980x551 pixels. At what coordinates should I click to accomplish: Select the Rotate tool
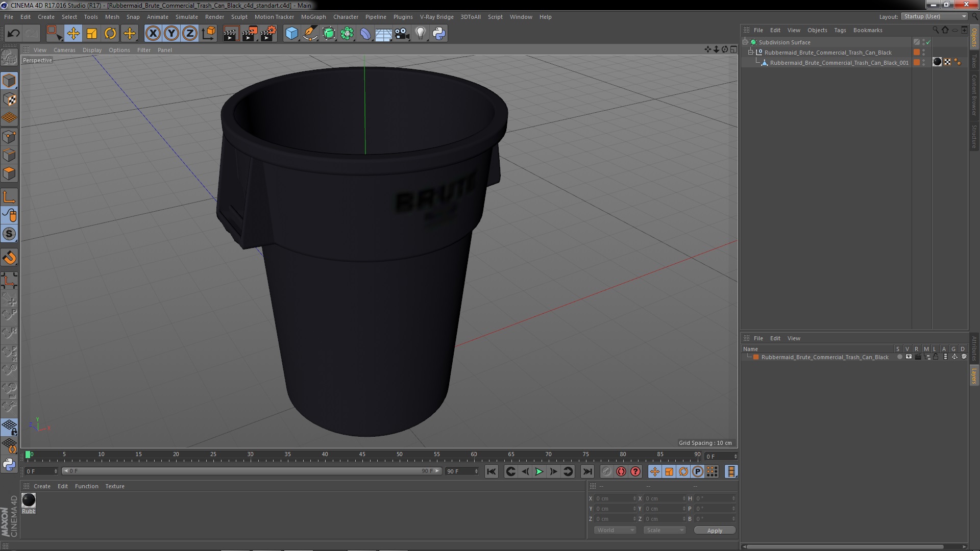pos(110,34)
